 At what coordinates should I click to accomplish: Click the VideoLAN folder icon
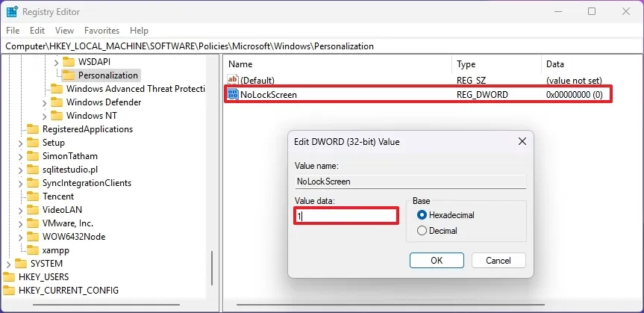[33, 210]
